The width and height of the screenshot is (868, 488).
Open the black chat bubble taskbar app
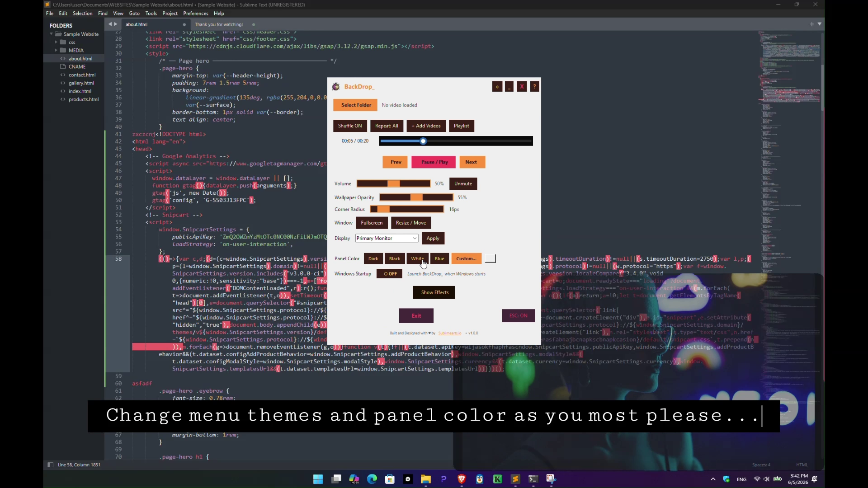408,479
